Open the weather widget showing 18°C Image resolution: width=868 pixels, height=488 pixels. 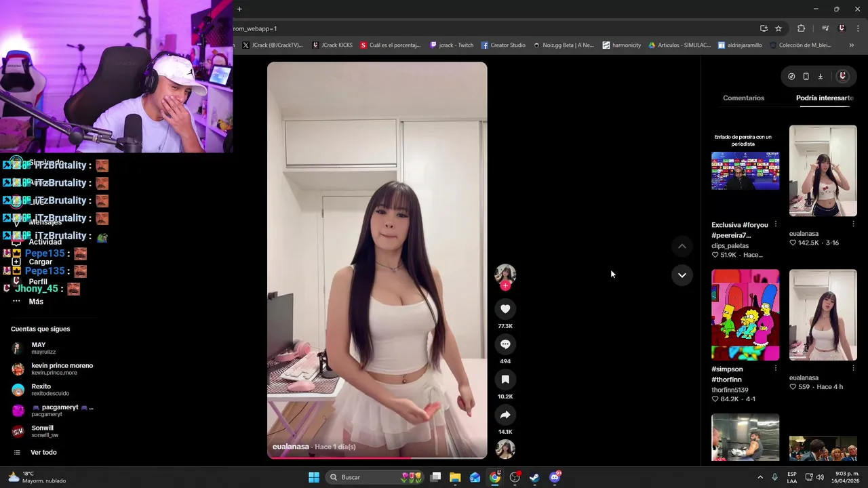point(36,477)
